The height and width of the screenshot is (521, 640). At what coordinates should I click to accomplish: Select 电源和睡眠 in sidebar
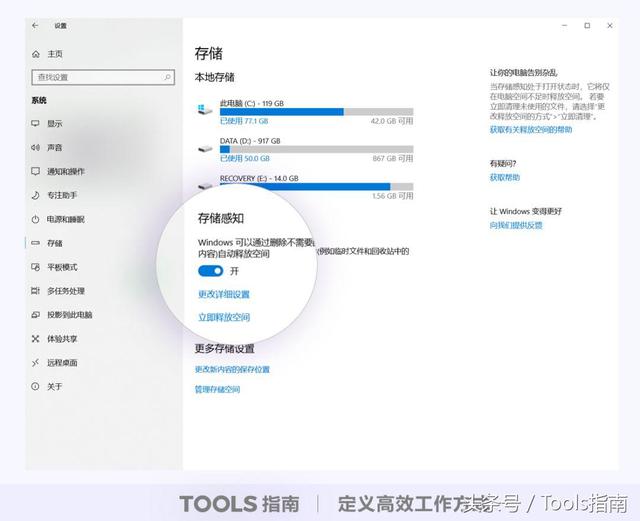tap(66, 219)
